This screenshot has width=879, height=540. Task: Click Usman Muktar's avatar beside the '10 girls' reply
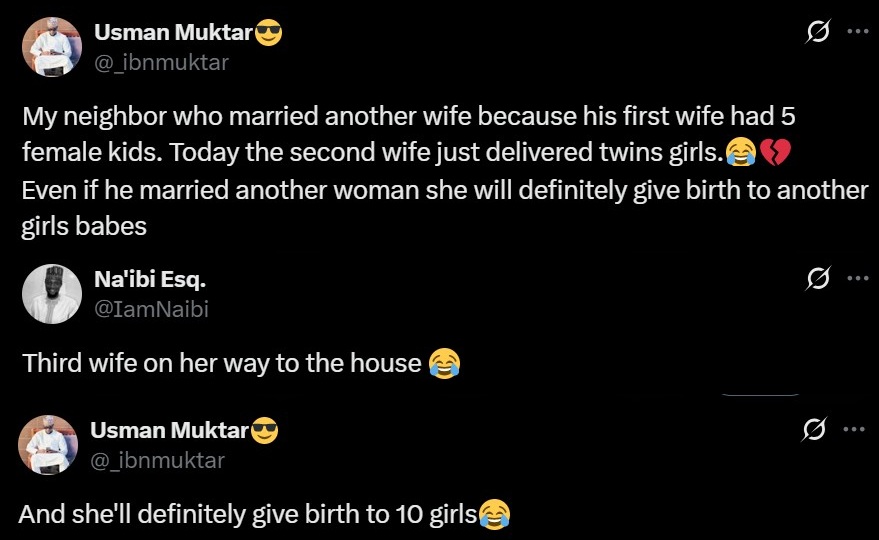(x=48, y=445)
